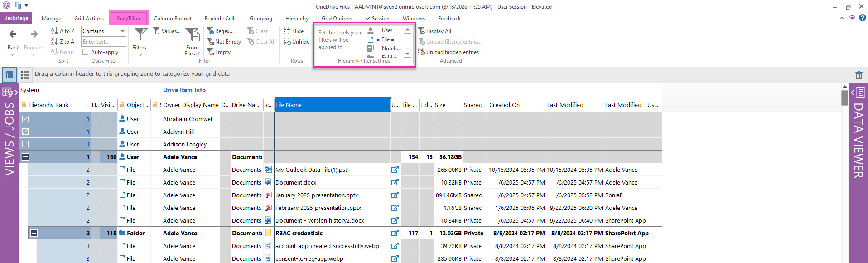Open the Help question mark icon

pyautogui.click(x=863, y=18)
